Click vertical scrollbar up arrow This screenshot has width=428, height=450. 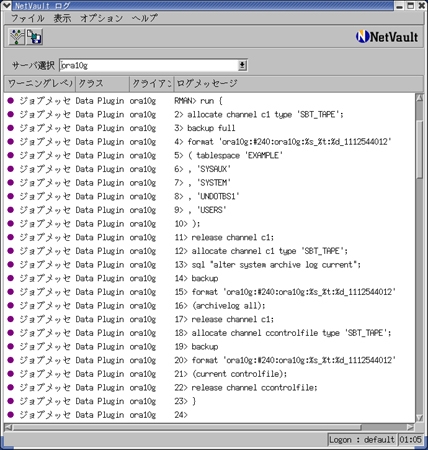click(419, 98)
